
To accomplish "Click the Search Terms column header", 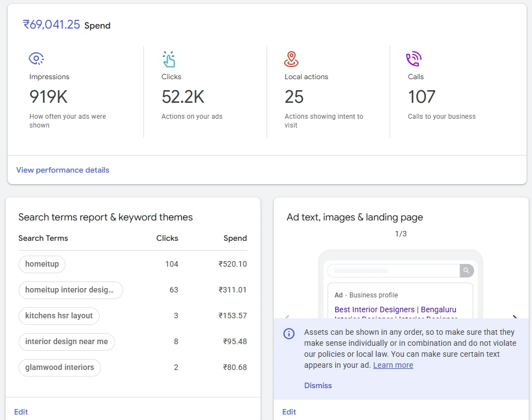I will (x=43, y=238).
